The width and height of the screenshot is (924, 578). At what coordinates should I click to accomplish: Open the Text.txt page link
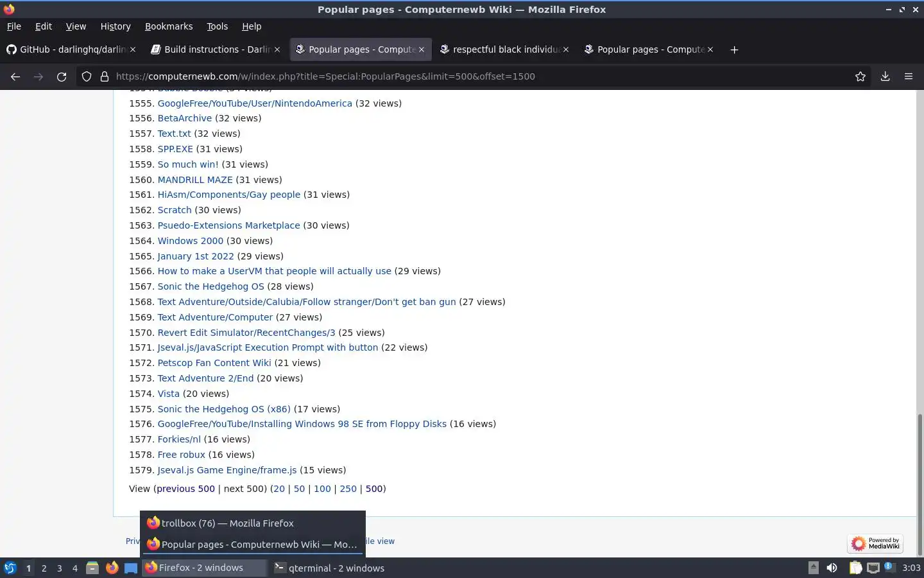coord(175,134)
